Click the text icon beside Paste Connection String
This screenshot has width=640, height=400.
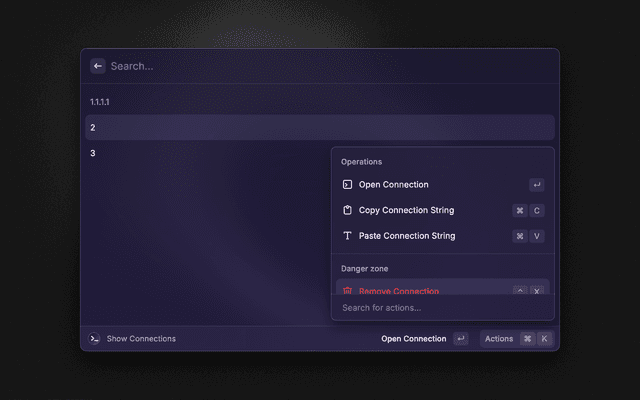coord(347,237)
